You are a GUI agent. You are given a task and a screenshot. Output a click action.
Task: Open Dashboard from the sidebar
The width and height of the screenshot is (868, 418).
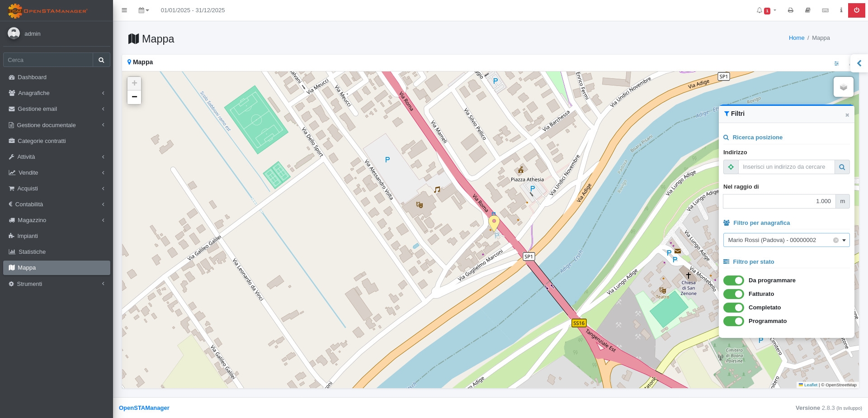tap(32, 77)
